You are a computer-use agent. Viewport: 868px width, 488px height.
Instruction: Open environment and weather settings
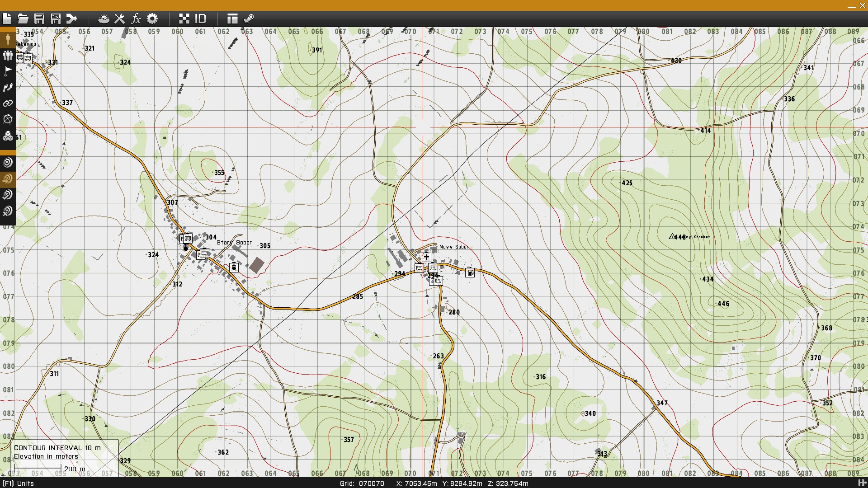pos(104,19)
